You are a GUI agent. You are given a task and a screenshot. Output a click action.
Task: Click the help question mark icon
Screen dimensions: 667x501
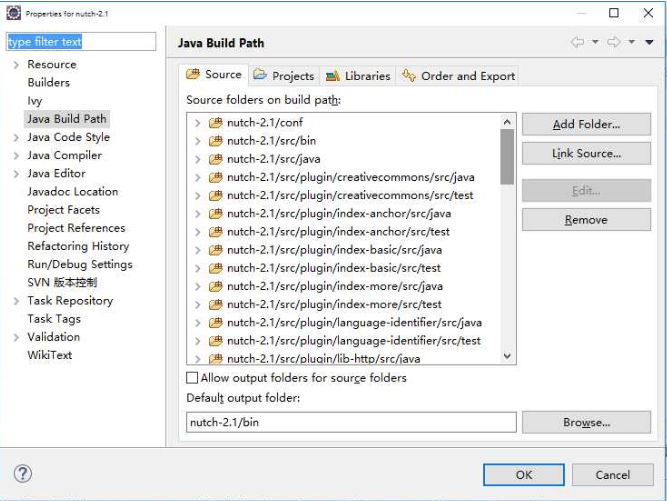coord(23,473)
